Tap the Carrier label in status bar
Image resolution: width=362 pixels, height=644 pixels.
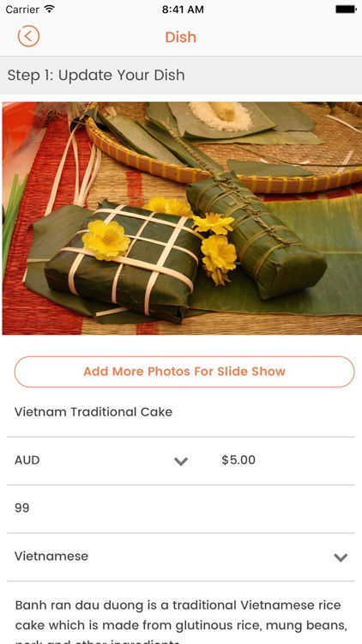pos(22,9)
